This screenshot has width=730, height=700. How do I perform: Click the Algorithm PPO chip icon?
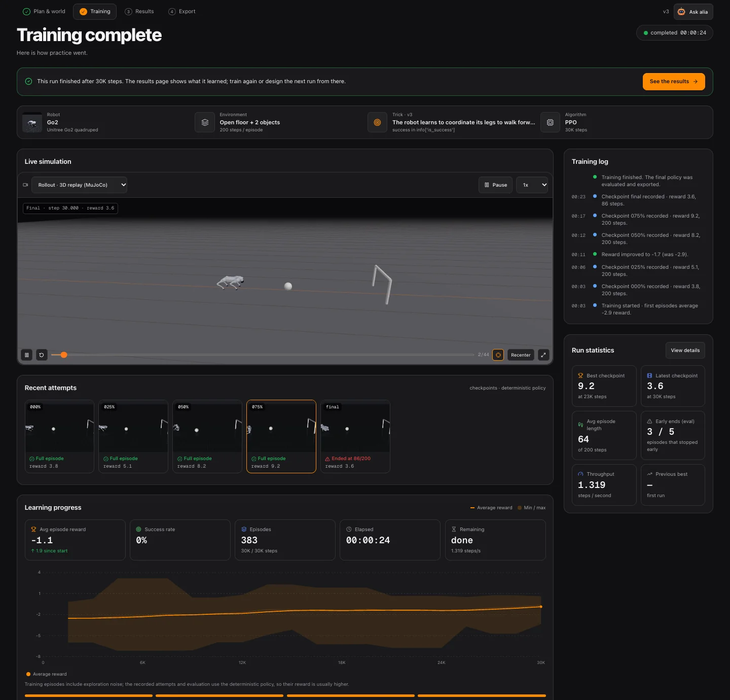550,122
